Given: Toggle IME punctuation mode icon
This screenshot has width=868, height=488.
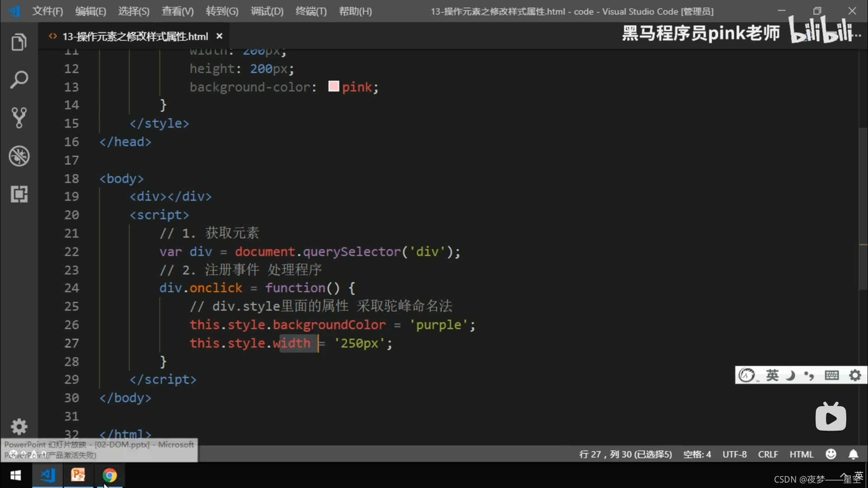Looking at the screenshot, I should coord(809,375).
